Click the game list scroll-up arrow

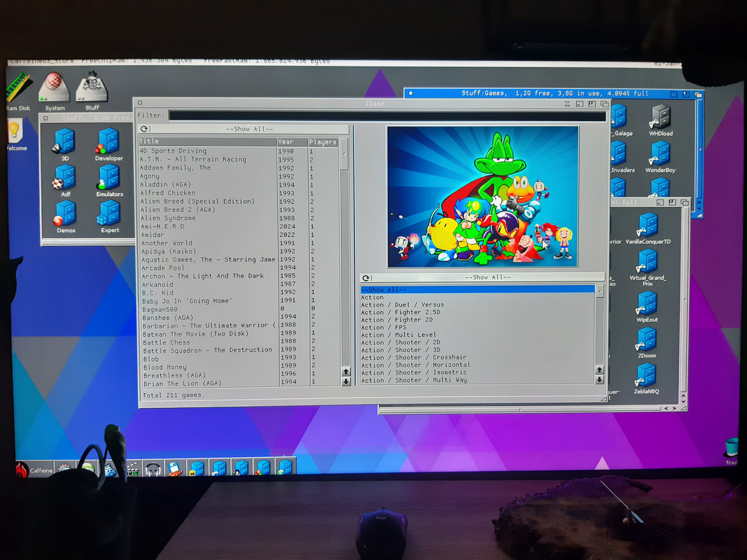347,372
